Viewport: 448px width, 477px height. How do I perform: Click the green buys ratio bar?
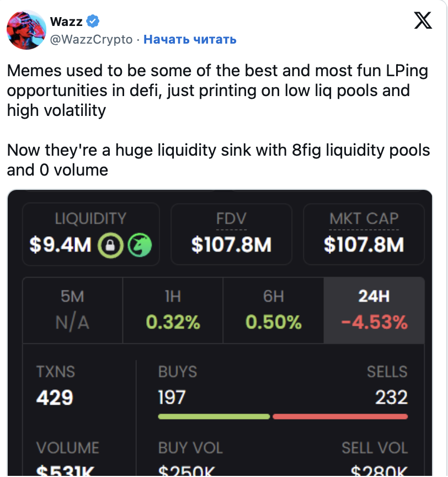pos(214,416)
